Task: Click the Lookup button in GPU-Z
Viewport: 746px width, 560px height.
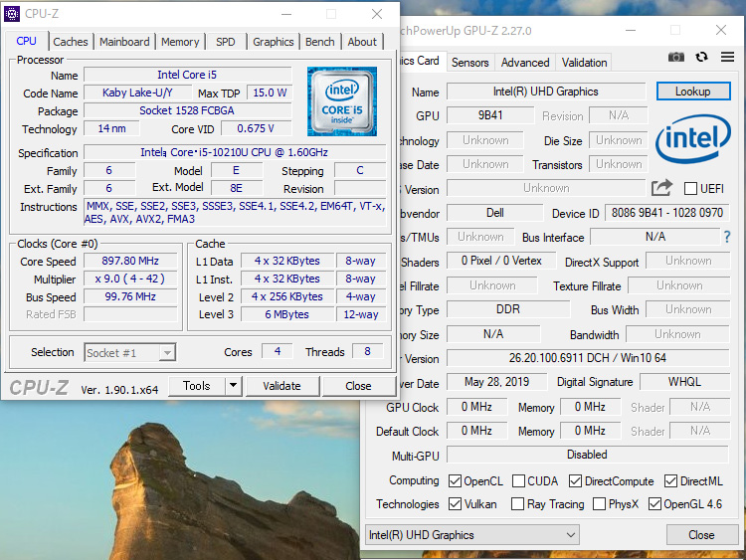Action: 693,92
